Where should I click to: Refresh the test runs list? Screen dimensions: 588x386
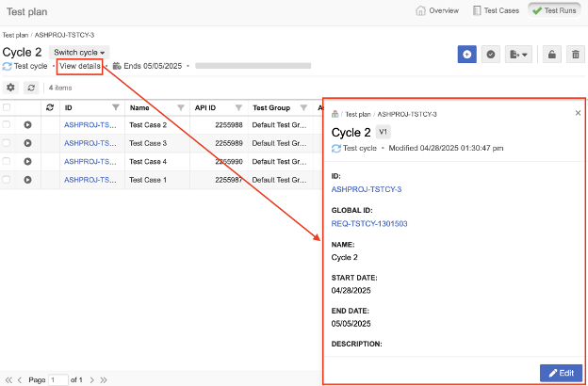(x=31, y=88)
